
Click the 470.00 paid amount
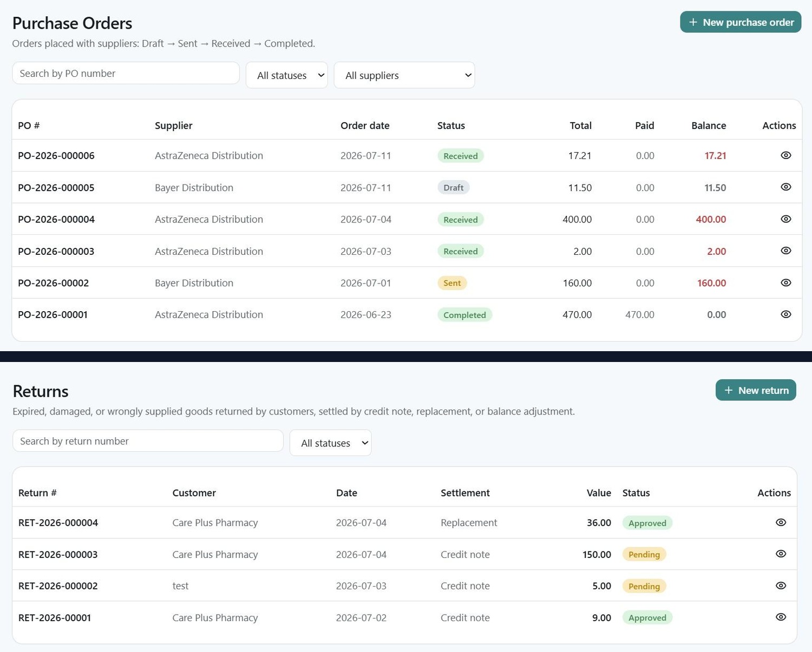coord(640,314)
